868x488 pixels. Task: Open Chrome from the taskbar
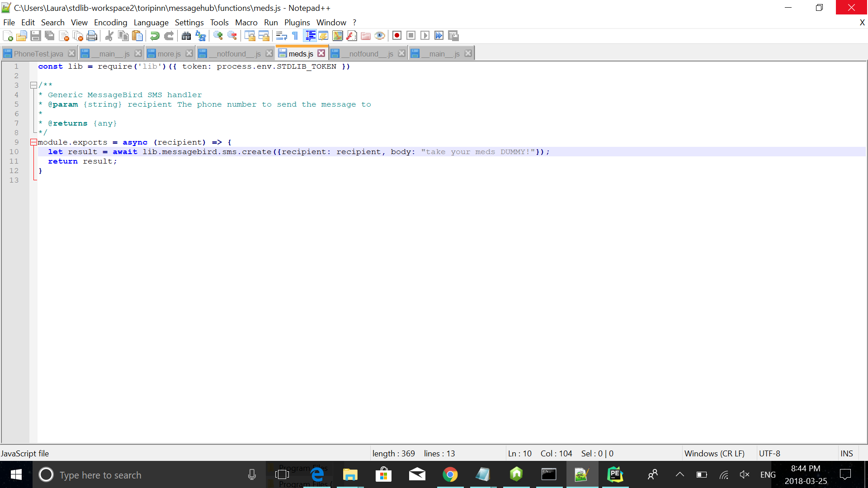click(x=450, y=474)
